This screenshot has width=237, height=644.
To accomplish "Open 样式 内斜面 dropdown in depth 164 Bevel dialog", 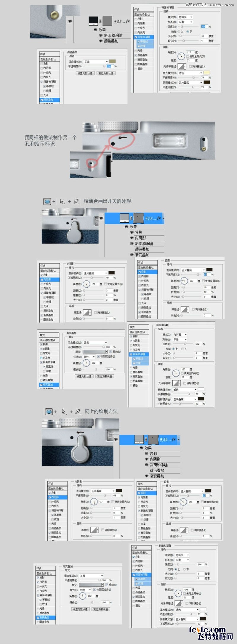I will click(185, 17).
